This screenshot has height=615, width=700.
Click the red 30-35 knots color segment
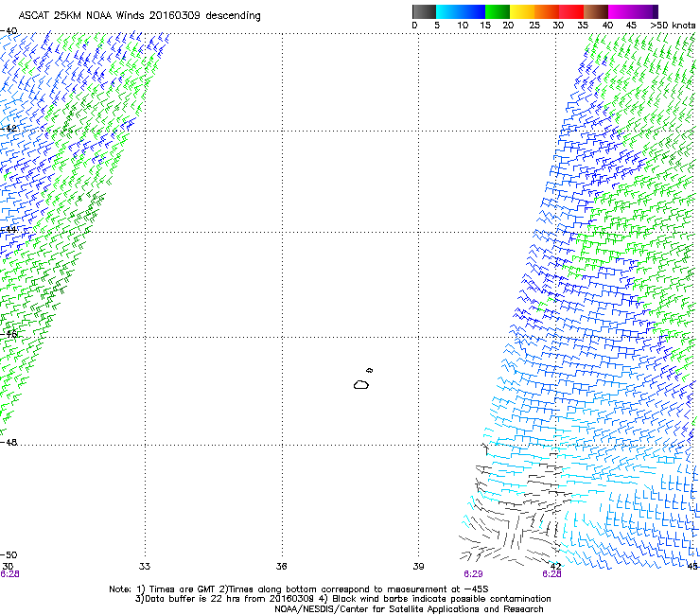click(x=571, y=11)
